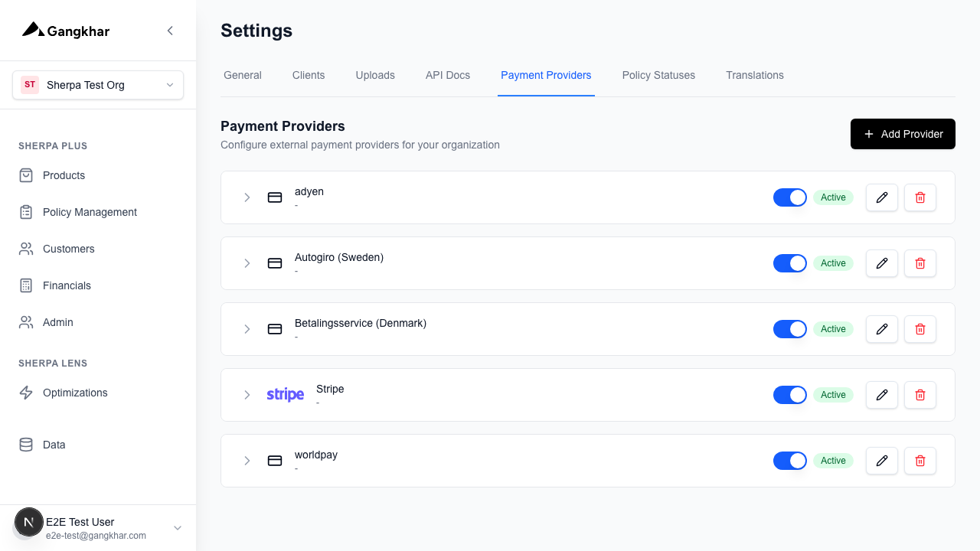The image size is (980, 551).
Task: Click the Autogiro credit card icon
Action: (275, 263)
